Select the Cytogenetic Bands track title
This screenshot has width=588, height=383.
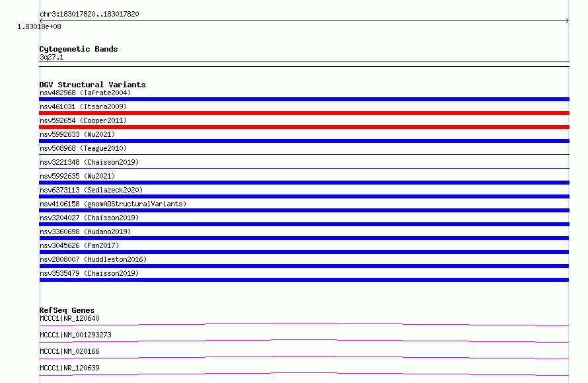(79, 49)
